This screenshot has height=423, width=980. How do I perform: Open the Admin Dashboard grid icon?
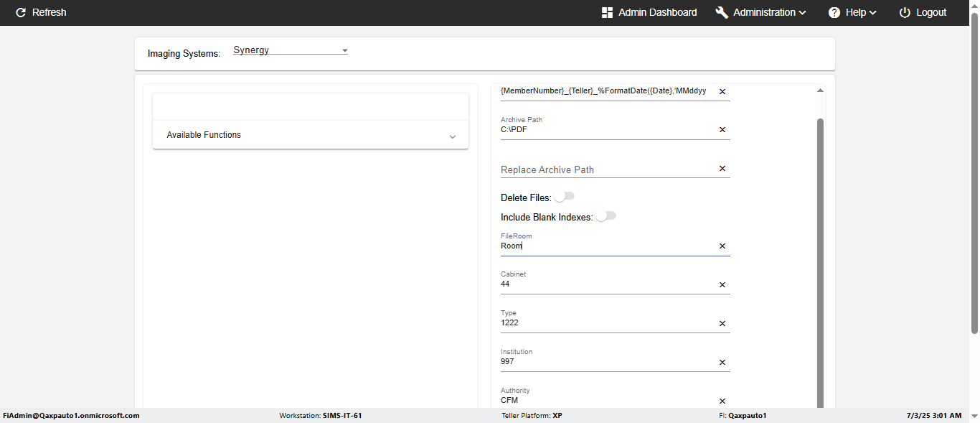(x=607, y=12)
